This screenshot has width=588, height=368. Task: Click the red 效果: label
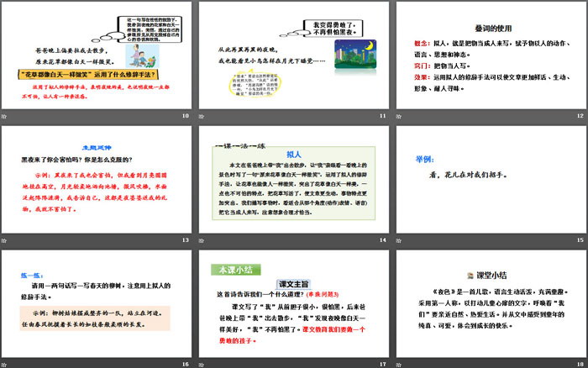coord(423,77)
